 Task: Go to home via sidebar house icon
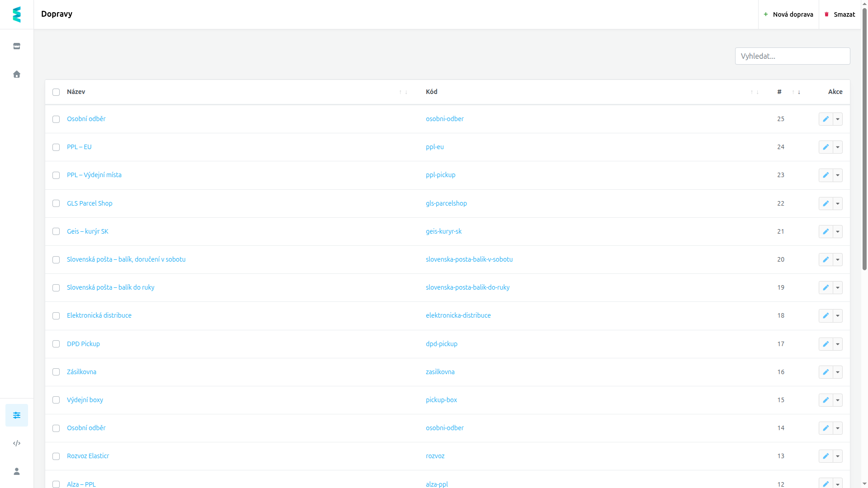coord(17,74)
